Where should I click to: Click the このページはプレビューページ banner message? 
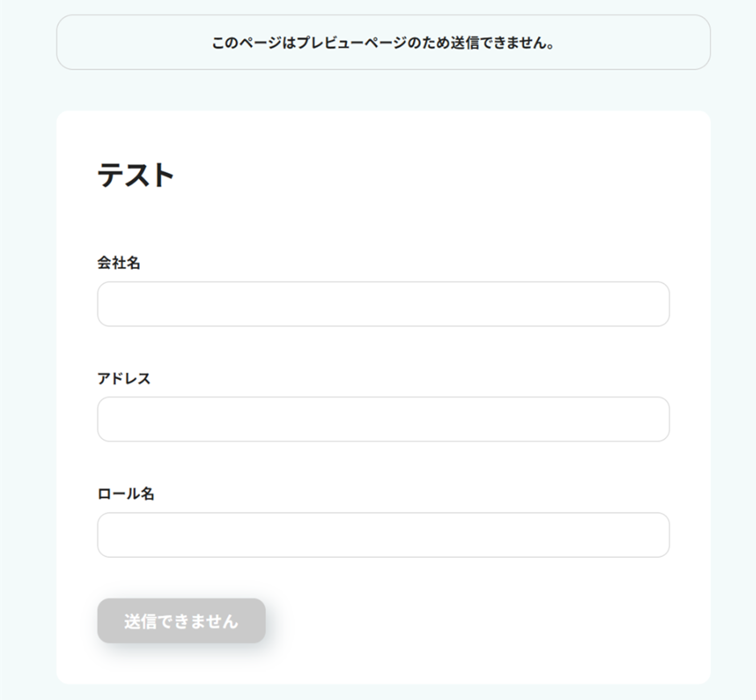pyautogui.click(x=383, y=43)
